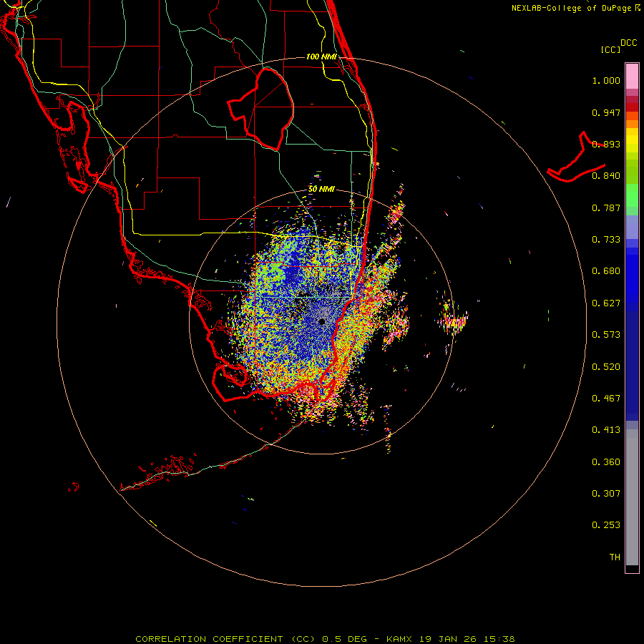Click the isolated echo east of 50 NMI ring
Image resolution: width=644 pixels, height=644 pixels.
(453, 321)
